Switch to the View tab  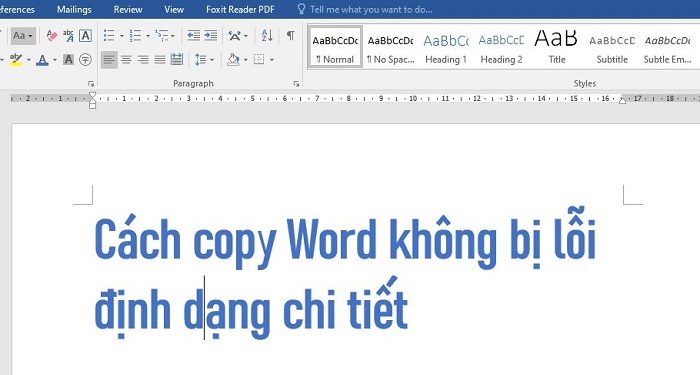coord(174,9)
